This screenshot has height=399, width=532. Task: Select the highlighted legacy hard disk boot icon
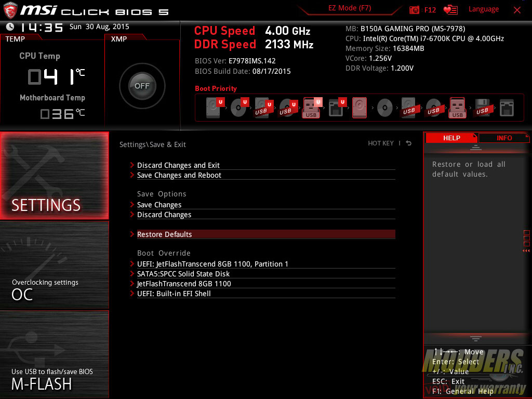click(x=360, y=108)
